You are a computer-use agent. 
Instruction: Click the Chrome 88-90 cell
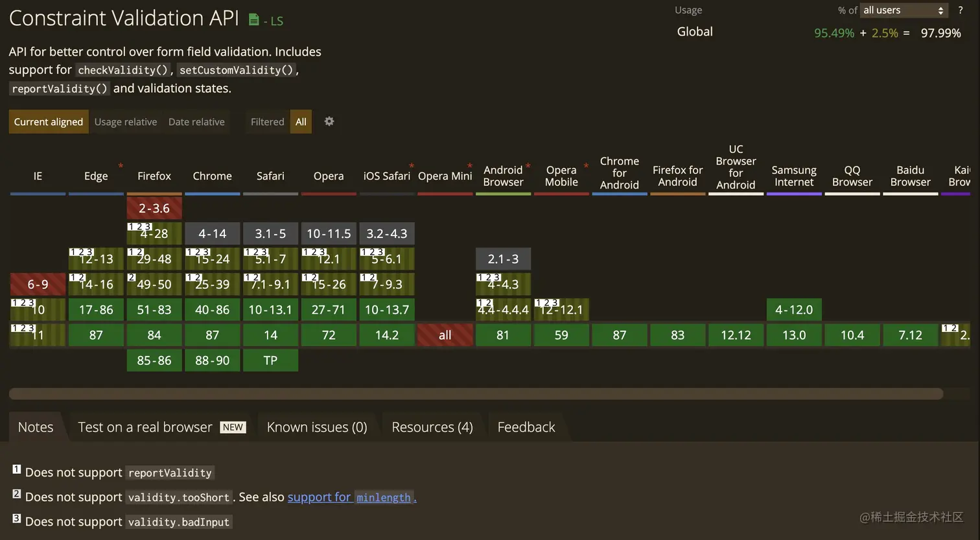pyautogui.click(x=212, y=360)
